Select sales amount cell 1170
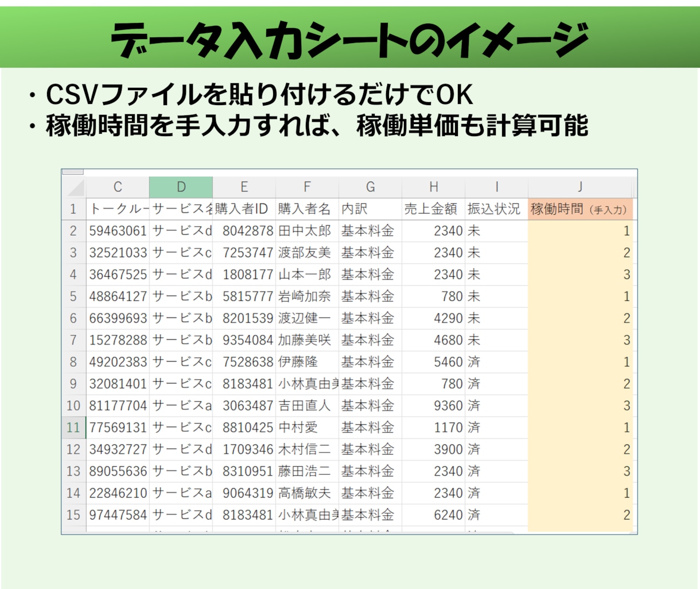This screenshot has width=700, height=589. [x=433, y=428]
